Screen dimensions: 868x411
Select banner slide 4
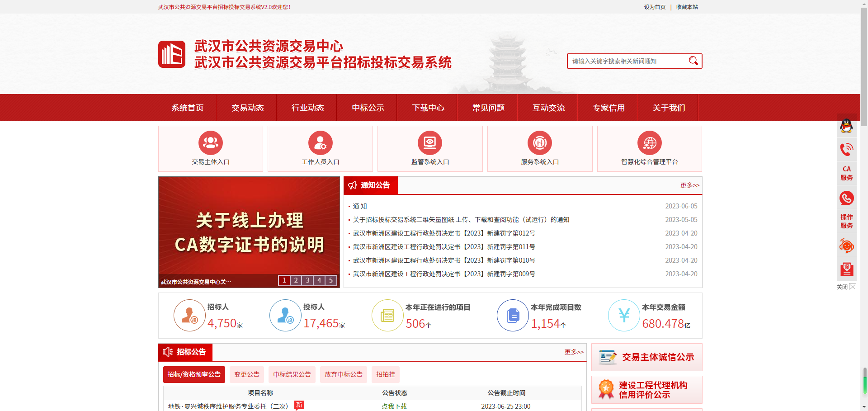tap(319, 280)
